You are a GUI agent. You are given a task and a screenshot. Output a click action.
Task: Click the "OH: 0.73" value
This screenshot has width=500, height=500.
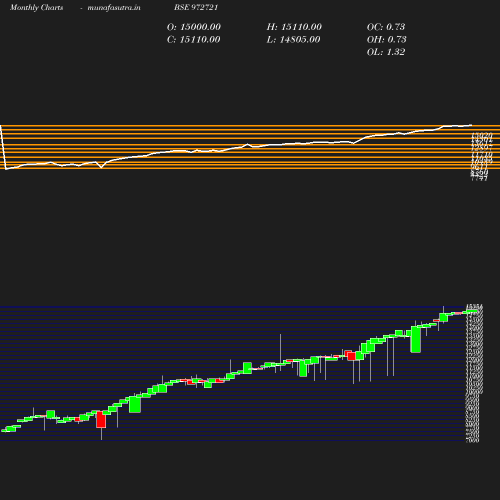(387, 39)
